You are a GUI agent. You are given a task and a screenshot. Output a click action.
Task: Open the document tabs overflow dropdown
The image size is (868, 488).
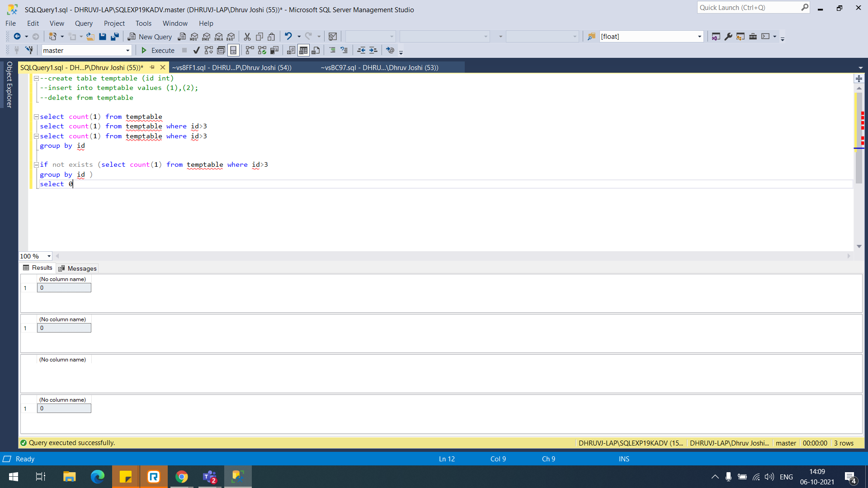click(860, 68)
